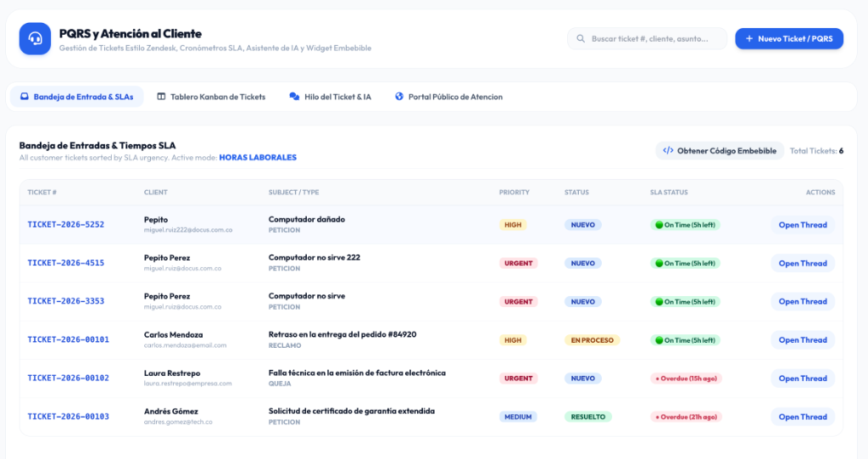The image size is (868, 459).
Task: Click HIGH priority badge on Computador dañado row
Action: (513, 225)
